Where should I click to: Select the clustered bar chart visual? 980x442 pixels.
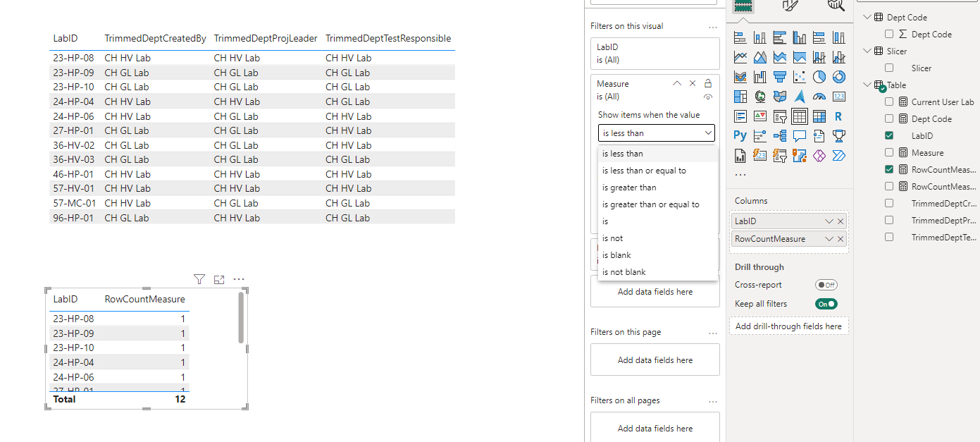[780, 37]
